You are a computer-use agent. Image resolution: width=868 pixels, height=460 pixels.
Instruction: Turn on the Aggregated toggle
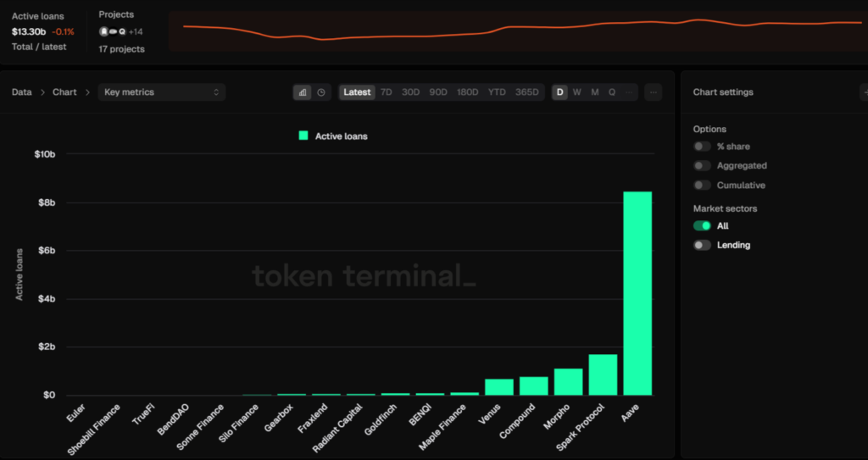coord(702,166)
